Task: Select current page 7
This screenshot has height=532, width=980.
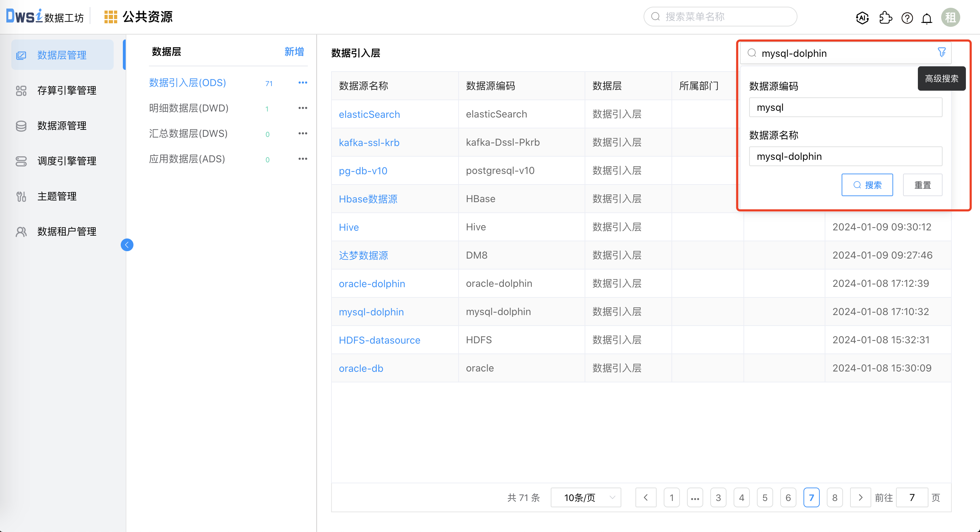Action: point(811,497)
